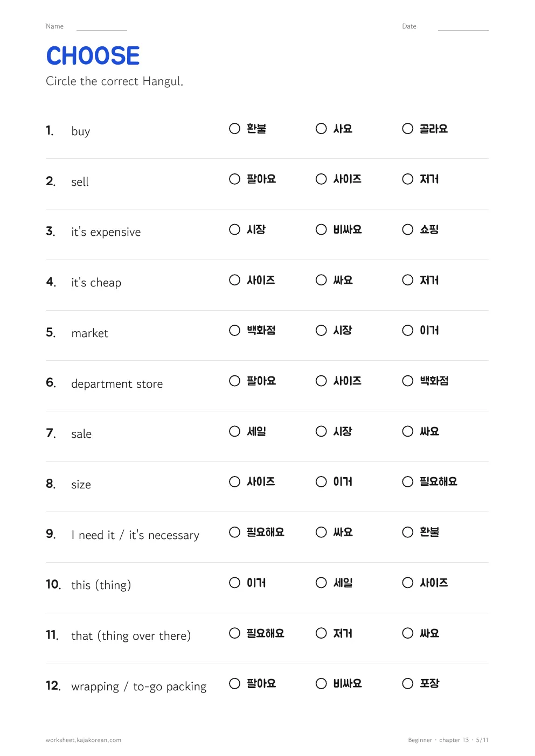Select 비싸요 circle in question 12
Screen dimensions: 535x756
tap(321, 683)
